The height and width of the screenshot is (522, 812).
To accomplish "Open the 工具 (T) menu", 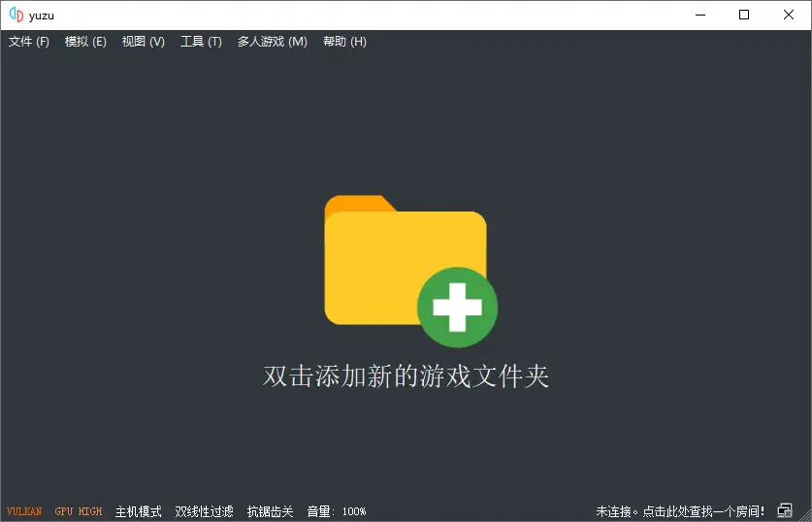I will [201, 42].
